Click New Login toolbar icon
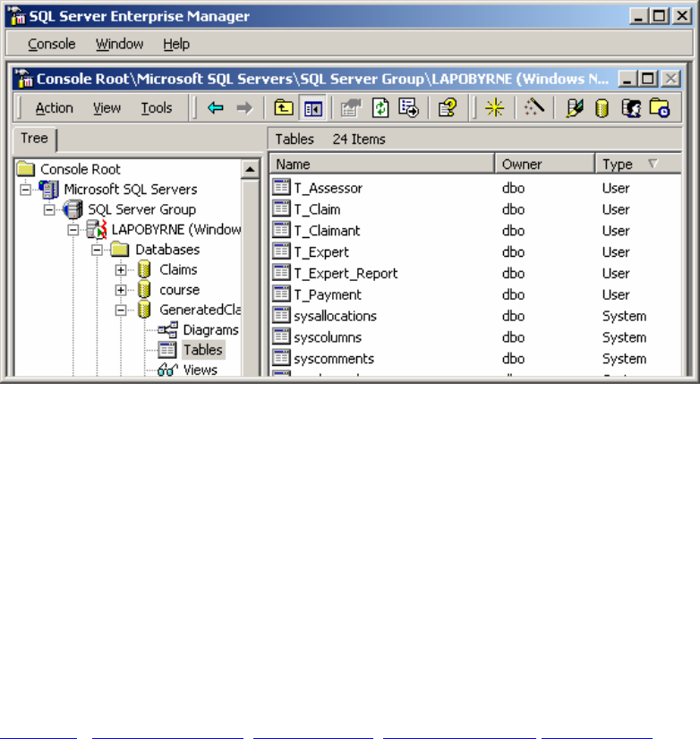This screenshot has height=739, width=700. point(631,108)
